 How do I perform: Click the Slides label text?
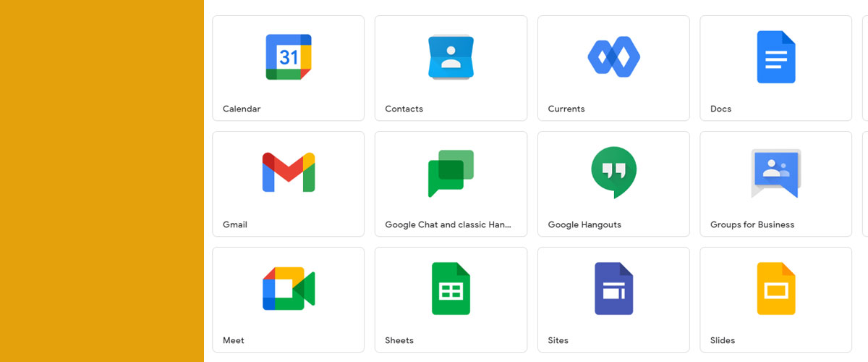[723, 340]
